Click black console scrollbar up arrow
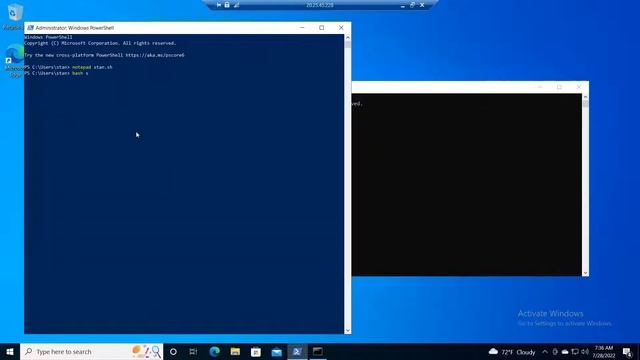 tap(585, 97)
